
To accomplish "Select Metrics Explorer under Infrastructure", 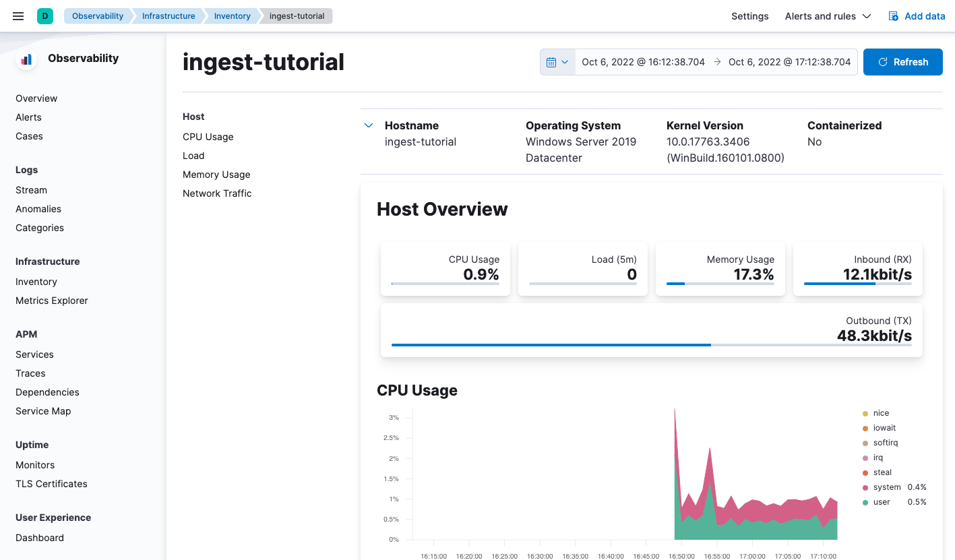I will pyautogui.click(x=51, y=301).
